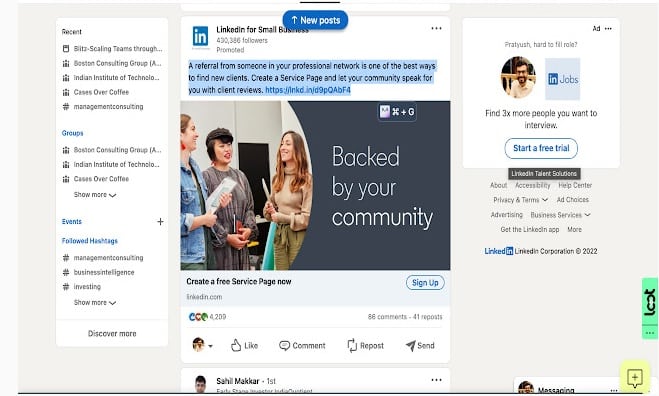Add a new event with plus icon
The height and width of the screenshot is (396, 659).
[160, 222]
